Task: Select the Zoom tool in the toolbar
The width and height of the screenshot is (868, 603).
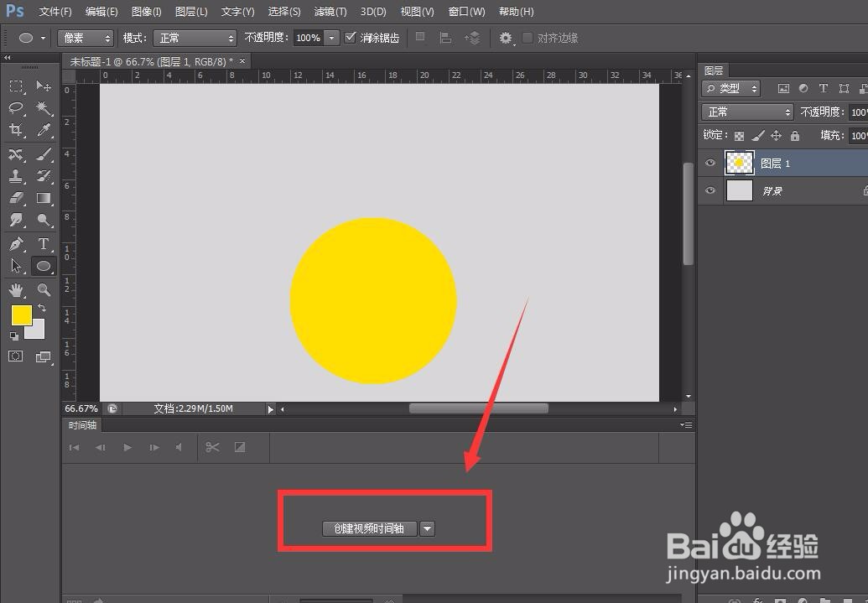Action: pyautogui.click(x=44, y=289)
